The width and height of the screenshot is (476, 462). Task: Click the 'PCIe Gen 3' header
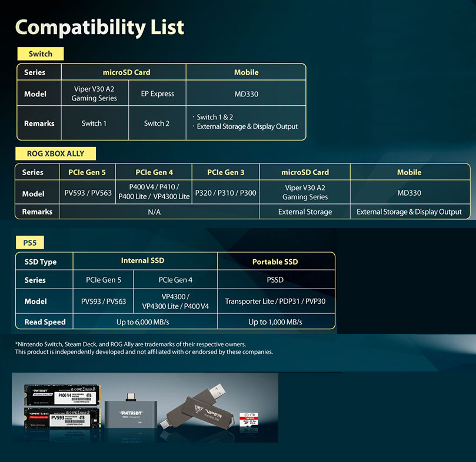pyautogui.click(x=225, y=172)
